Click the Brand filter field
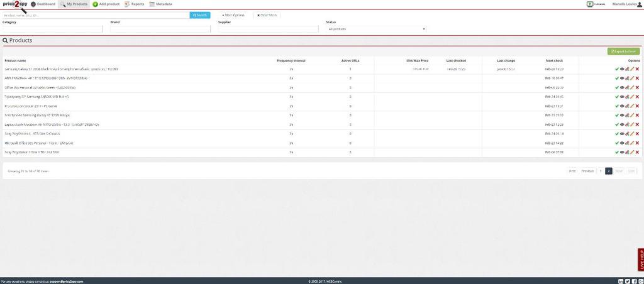The height and width of the screenshot is (284, 644). [x=160, y=29]
